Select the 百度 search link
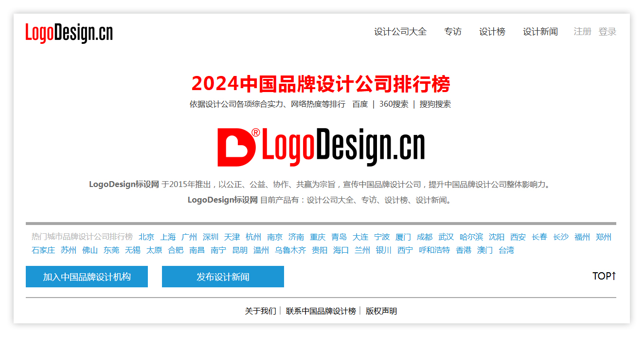 pyautogui.click(x=360, y=104)
